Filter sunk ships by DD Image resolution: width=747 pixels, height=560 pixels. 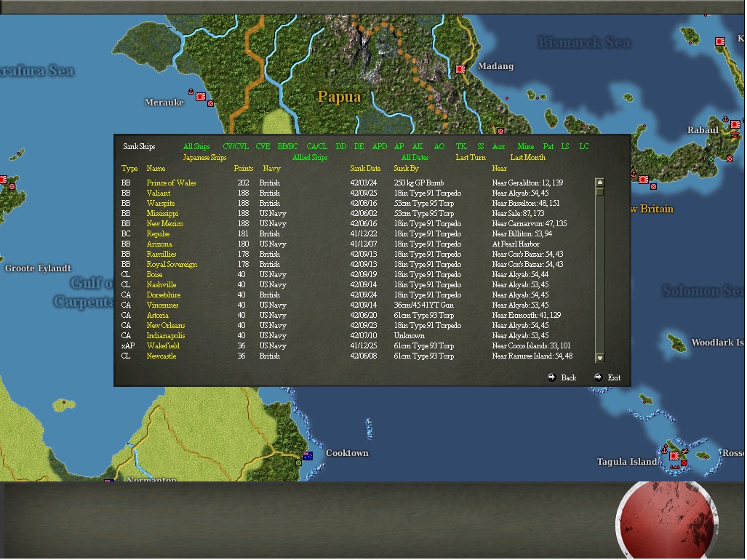click(340, 146)
